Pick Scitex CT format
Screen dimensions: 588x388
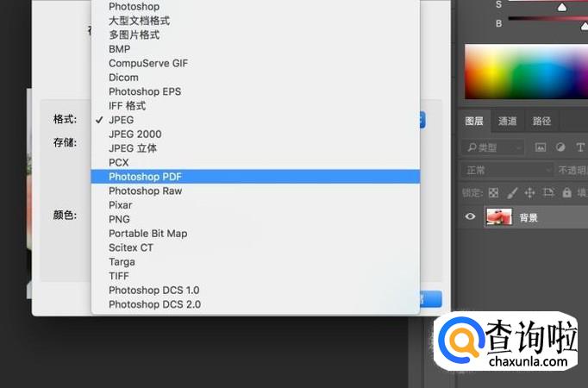[x=255, y=247]
